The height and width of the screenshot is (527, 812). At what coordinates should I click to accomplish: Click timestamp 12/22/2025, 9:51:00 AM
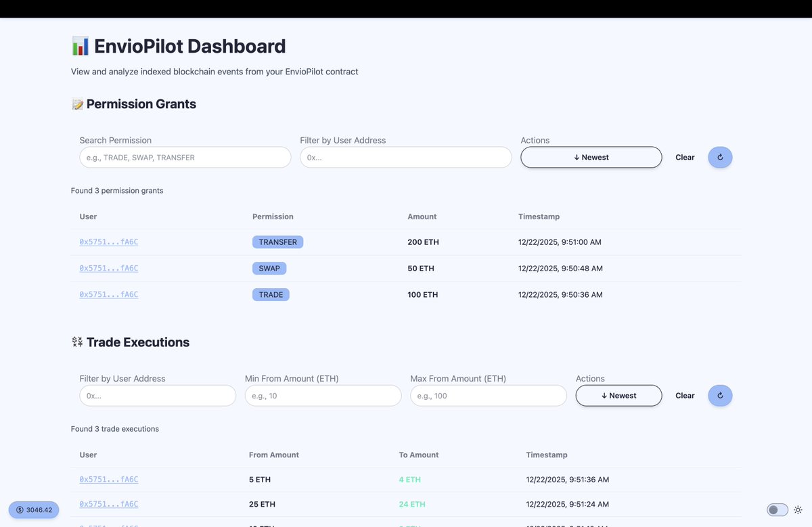[560, 242]
